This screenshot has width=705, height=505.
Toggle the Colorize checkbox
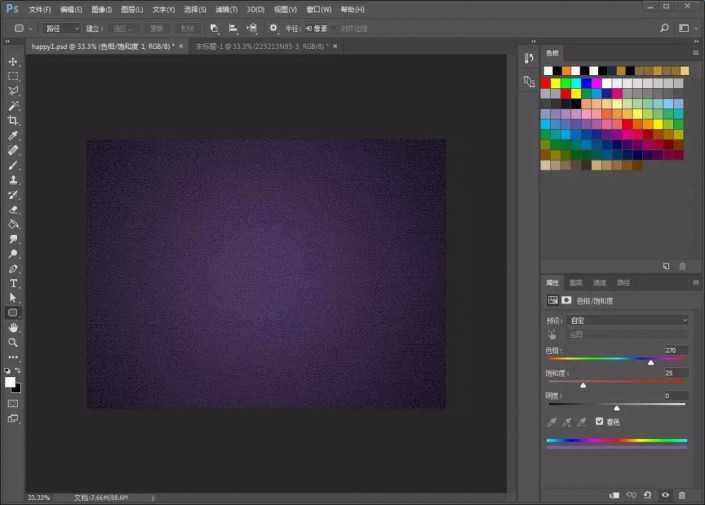(x=599, y=421)
